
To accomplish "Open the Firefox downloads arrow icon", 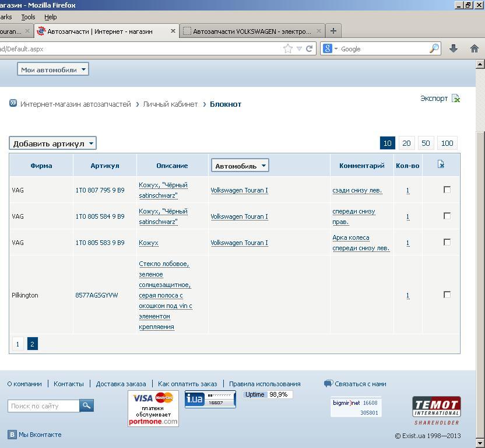I will [454, 48].
